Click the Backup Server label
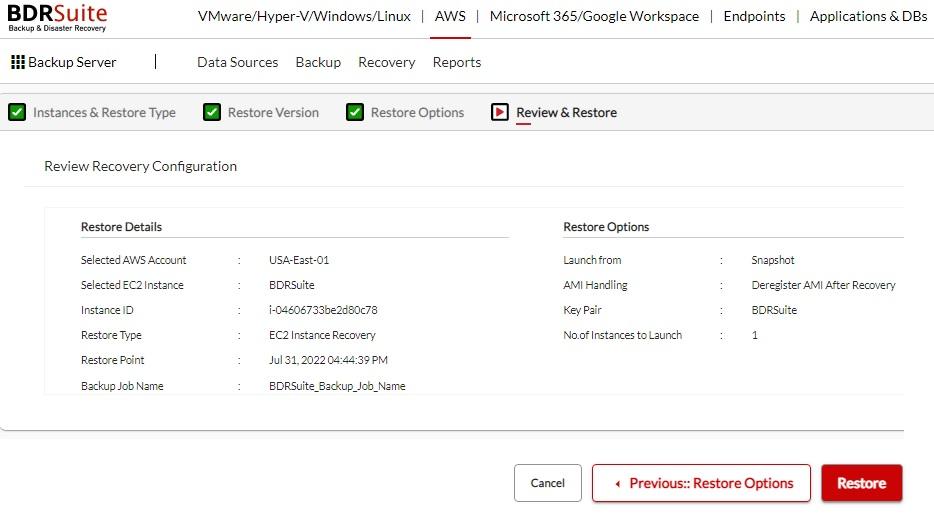Image resolution: width=934 pixels, height=515 pixels. tap(71, 62)
